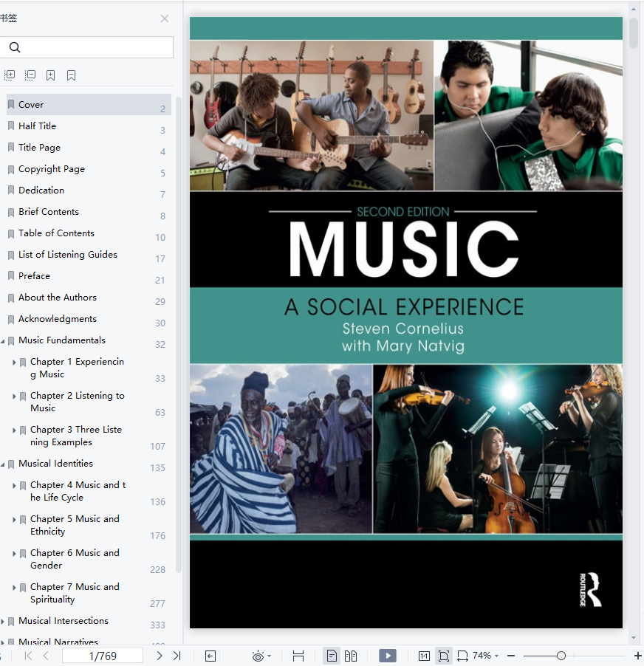Toggle fit page to window
Image resolution: width=644 pixels, height=666 pixels.
(444, 656)
